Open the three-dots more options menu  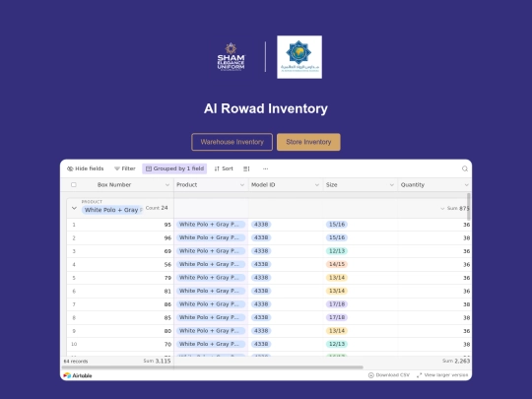point(265,168)
